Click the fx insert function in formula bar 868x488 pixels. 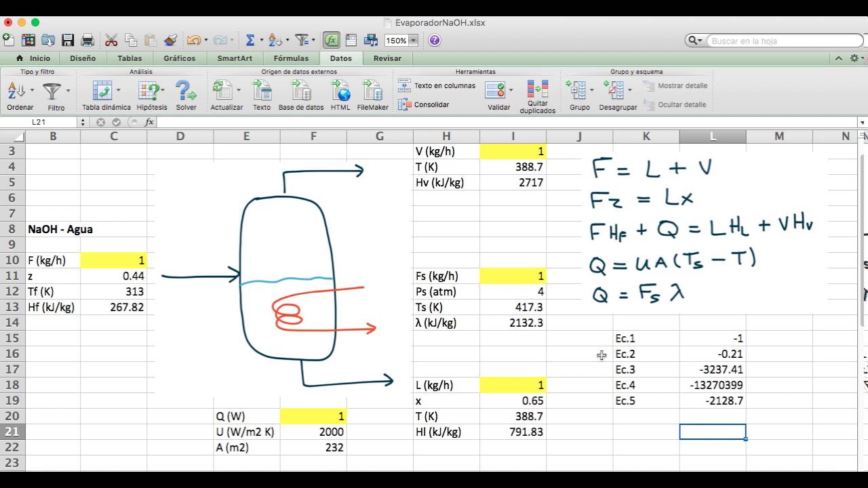[x=149, y=122]
